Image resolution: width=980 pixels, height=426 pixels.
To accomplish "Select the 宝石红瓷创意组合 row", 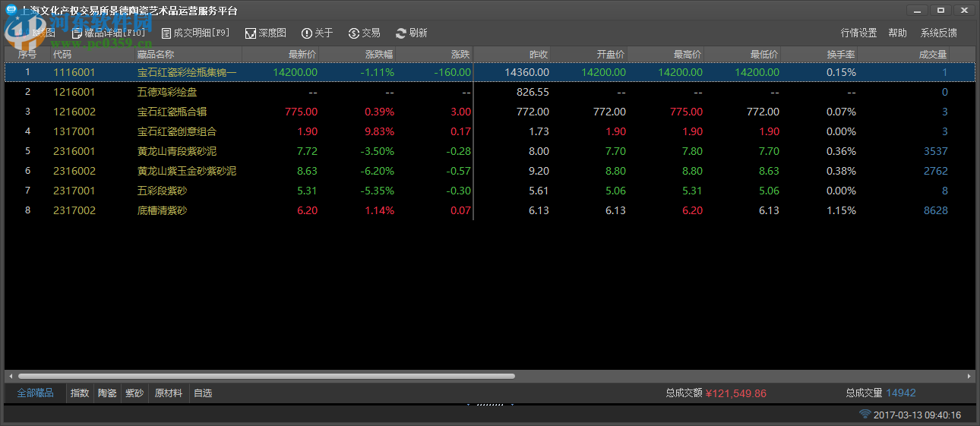I will pos(489,131).
